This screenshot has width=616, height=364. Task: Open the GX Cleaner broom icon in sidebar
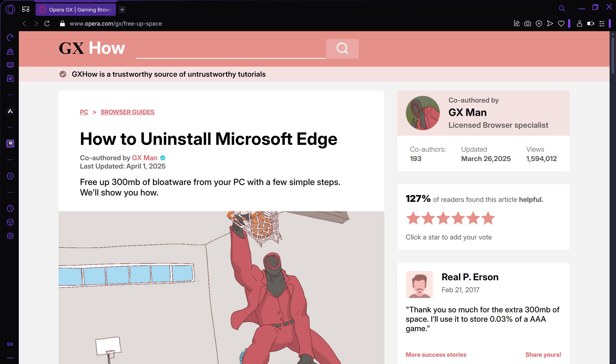pyautogui.click(x=10, y=51)
